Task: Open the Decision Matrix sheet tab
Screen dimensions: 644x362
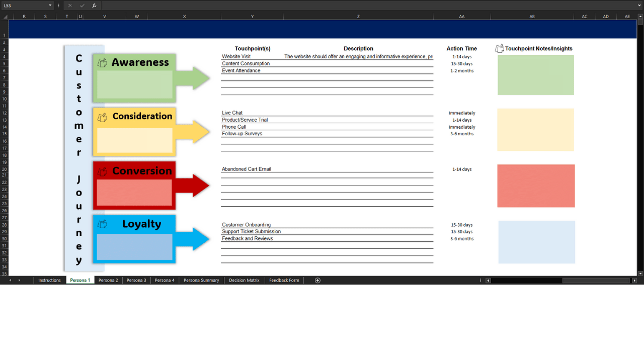Action: click(244, 281)
